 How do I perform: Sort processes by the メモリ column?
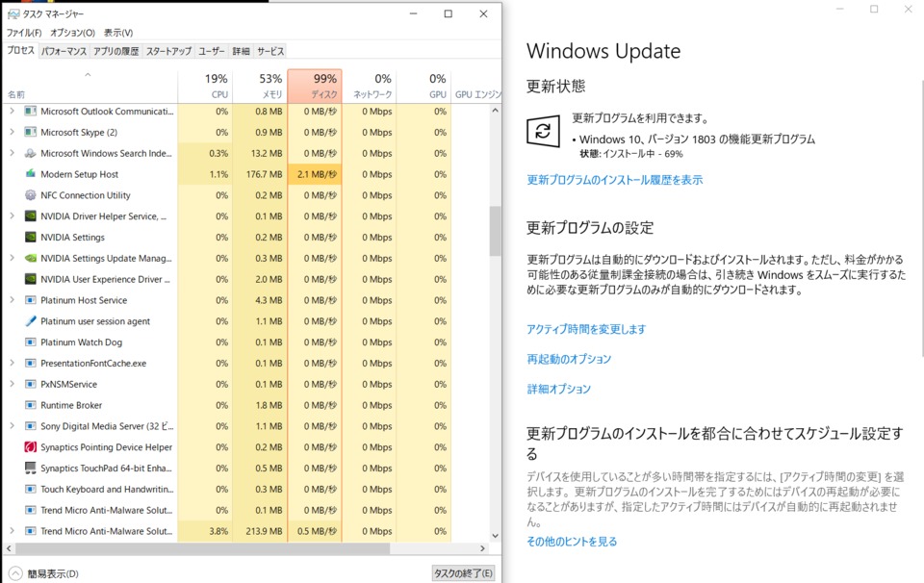pyautogui.click(x=260, y=86)
